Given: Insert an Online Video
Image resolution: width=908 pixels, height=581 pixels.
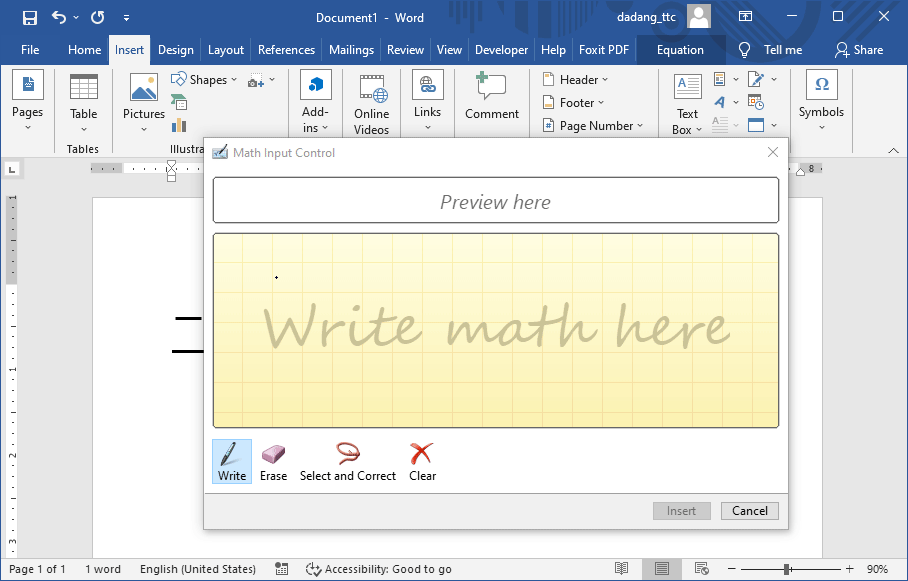Looking at the screenshot, I should [x=371, y=101].
